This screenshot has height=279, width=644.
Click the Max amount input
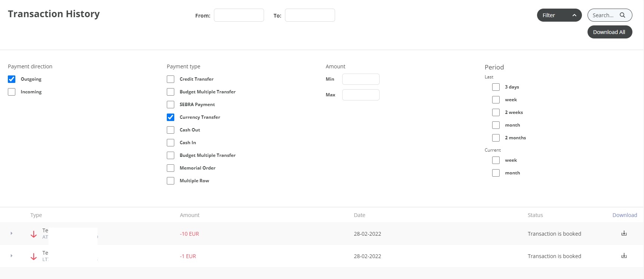tap(361, 95)
